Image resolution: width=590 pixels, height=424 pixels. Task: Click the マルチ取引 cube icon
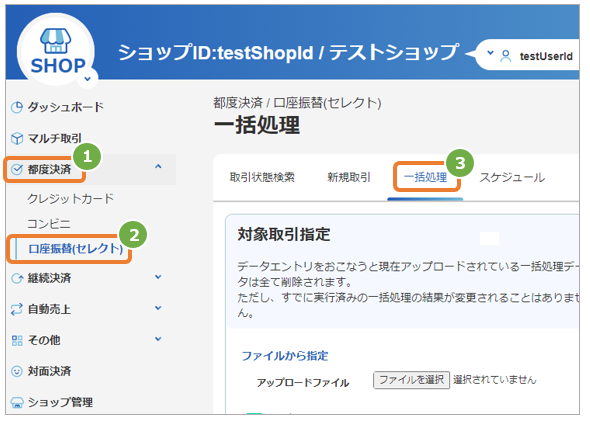coord(17,138)
